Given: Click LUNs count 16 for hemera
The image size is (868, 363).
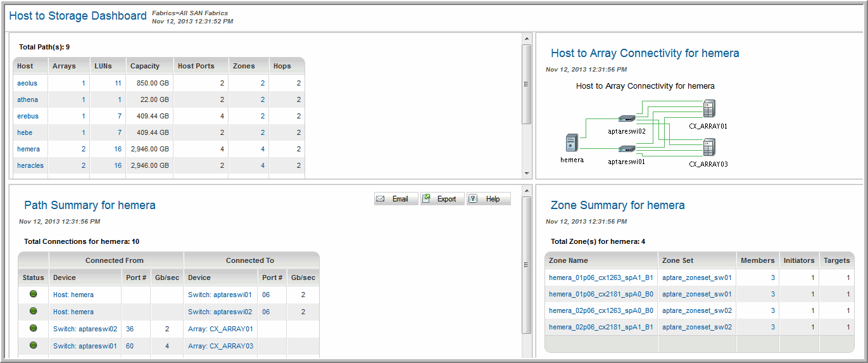Looking at the screenshot, I should click(x=117, y=149).
